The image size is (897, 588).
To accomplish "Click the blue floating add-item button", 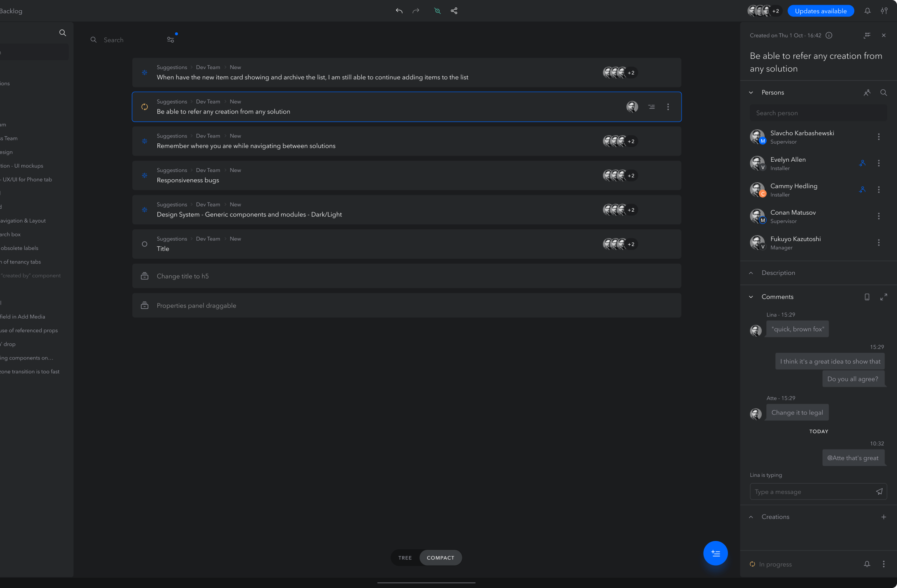I will click(715, 553).
